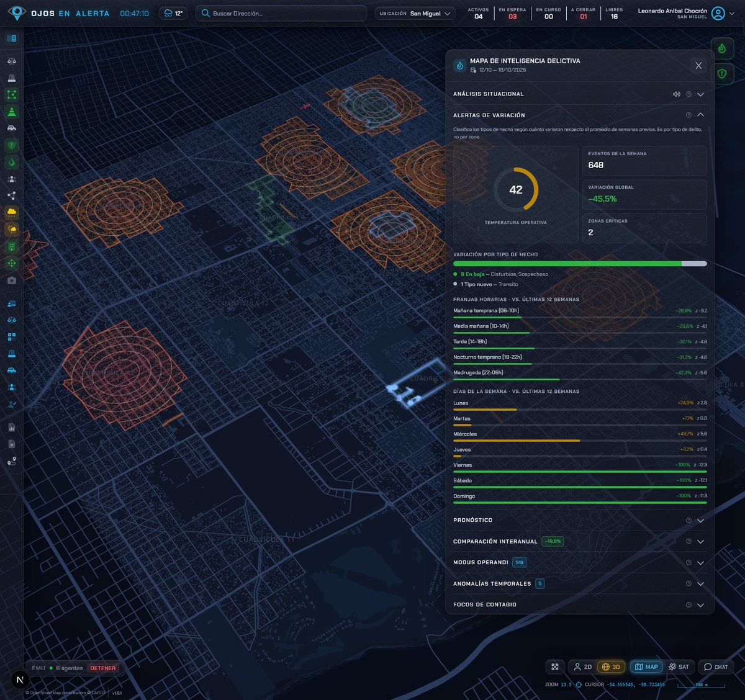Click the blue QR grid sidebar icon

(12, 337)
